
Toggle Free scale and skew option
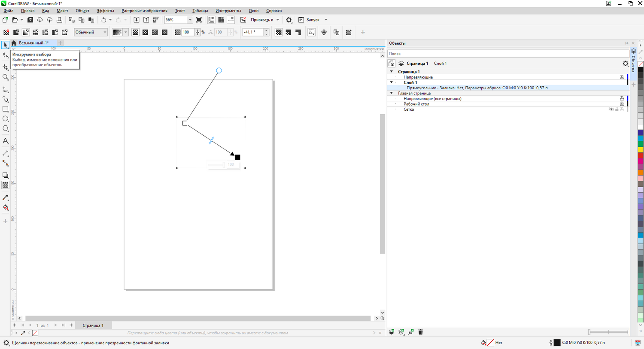[312, 32]
